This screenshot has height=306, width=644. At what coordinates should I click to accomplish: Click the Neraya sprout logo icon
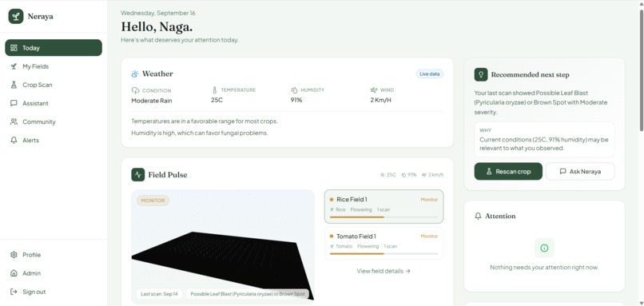pos(16,17)
